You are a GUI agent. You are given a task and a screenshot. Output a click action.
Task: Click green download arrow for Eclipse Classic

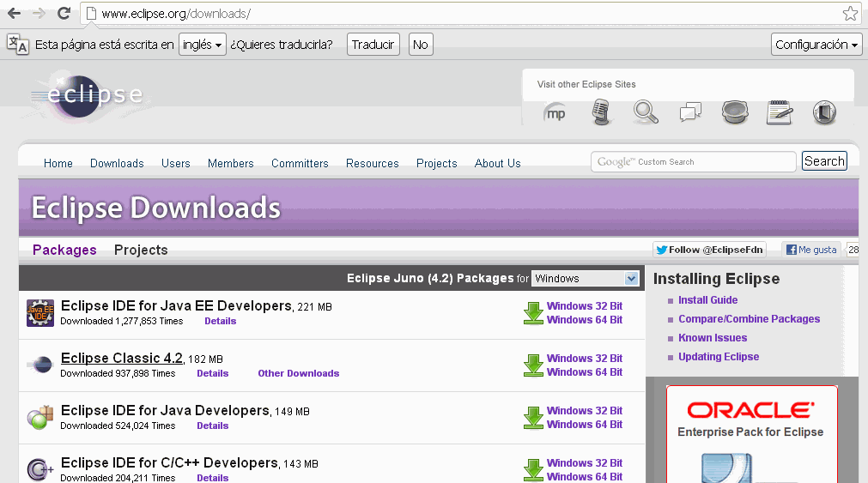[x=534, y=365]
